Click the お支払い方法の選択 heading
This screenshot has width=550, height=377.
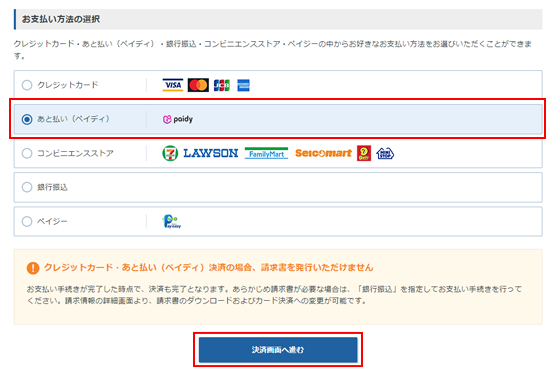tap(61, 19)
